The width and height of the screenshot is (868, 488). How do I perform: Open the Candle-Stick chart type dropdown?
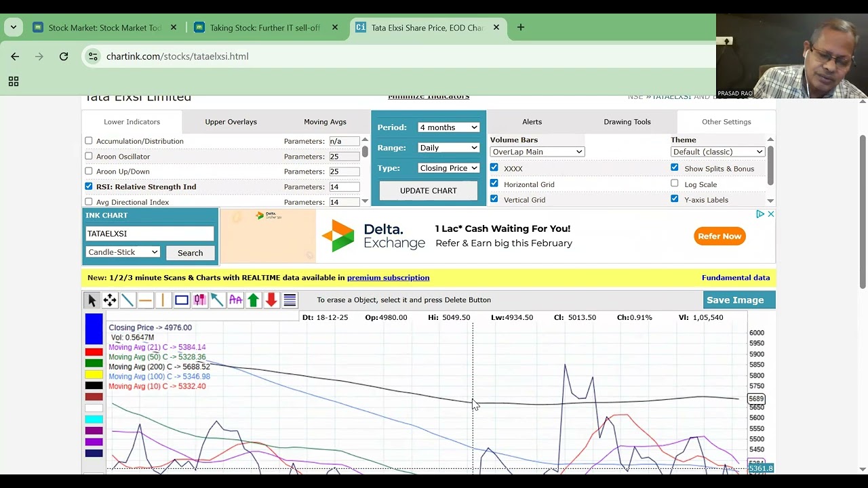pyautogui.click(x=123, y=252)
